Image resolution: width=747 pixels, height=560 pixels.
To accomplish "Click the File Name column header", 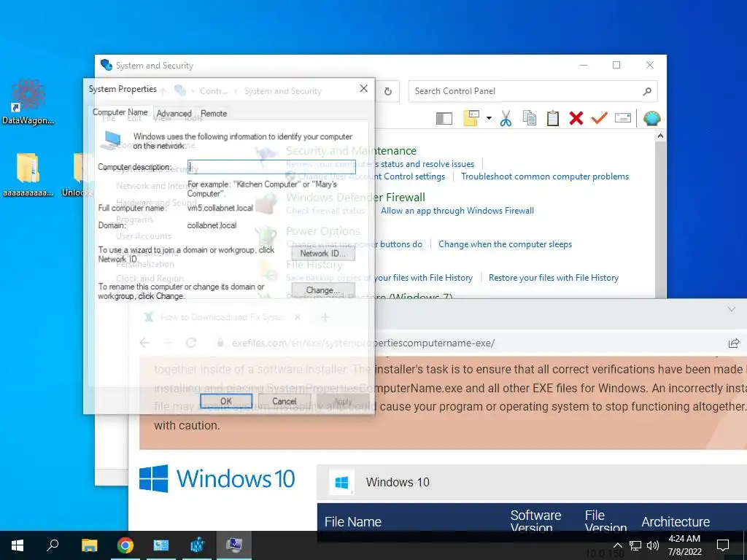I will coord(353,521).
